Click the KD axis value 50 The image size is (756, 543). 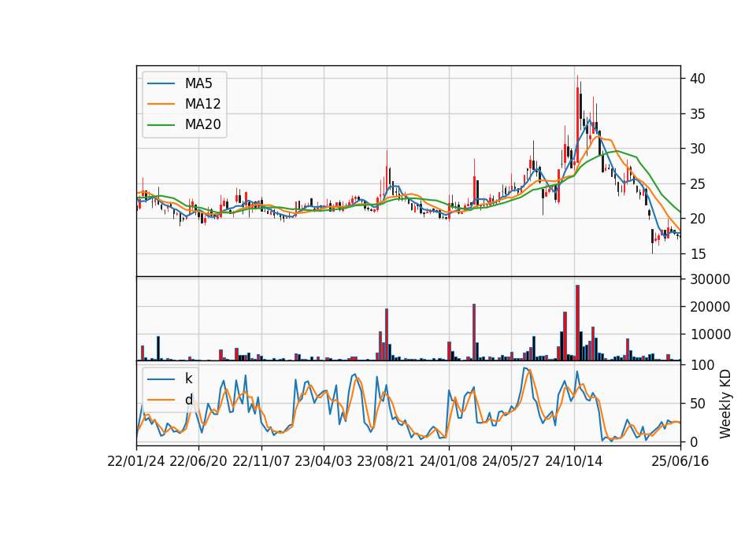pyautogui.click(x=698, y=403)
